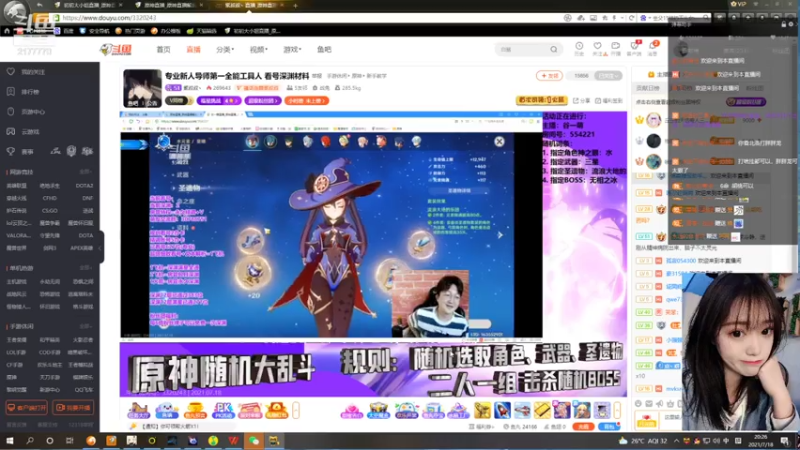The height and width of the screenshot is (450, 800).
Task: Go to 首页 in the navigation bar
Action: pos(163,49)
